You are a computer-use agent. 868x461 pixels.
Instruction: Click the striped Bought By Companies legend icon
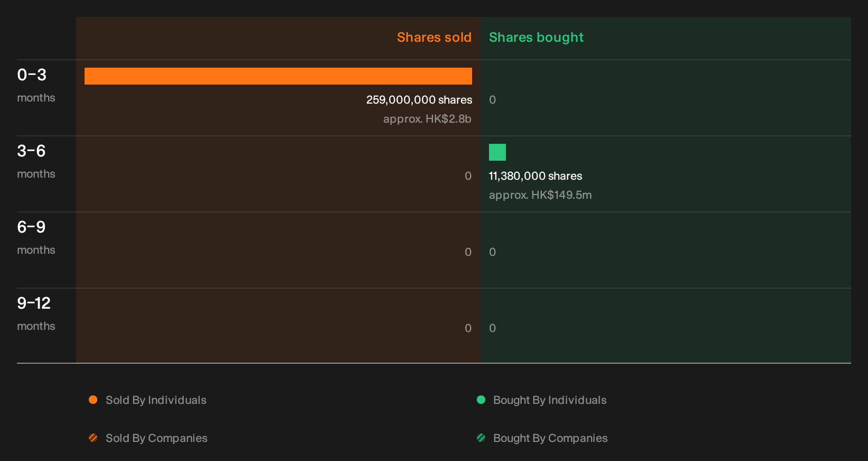click(481, 438)
